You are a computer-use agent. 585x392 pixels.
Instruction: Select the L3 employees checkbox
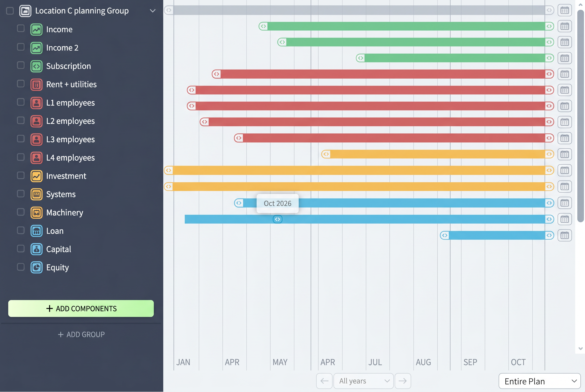click(x=21, y=138)
